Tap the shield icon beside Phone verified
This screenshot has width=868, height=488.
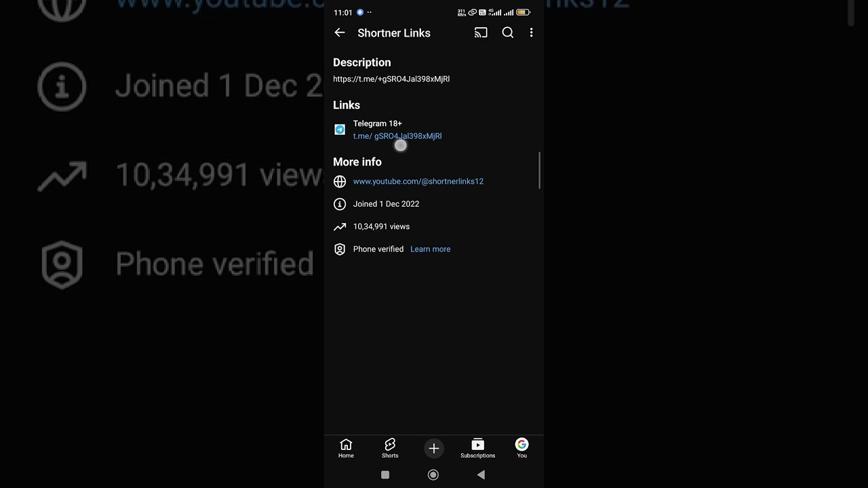pyautogui.click(x=340, y=249)
